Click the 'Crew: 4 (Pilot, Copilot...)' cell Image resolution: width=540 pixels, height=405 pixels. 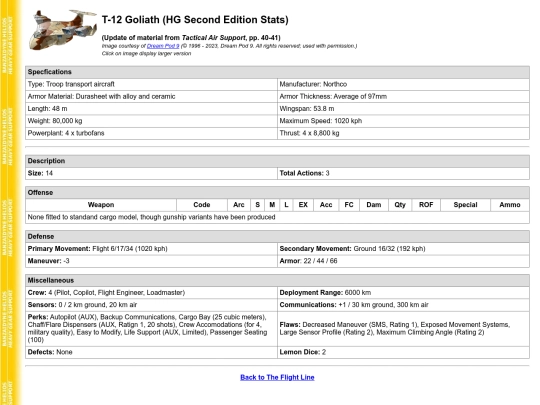[x=151, y=293]
